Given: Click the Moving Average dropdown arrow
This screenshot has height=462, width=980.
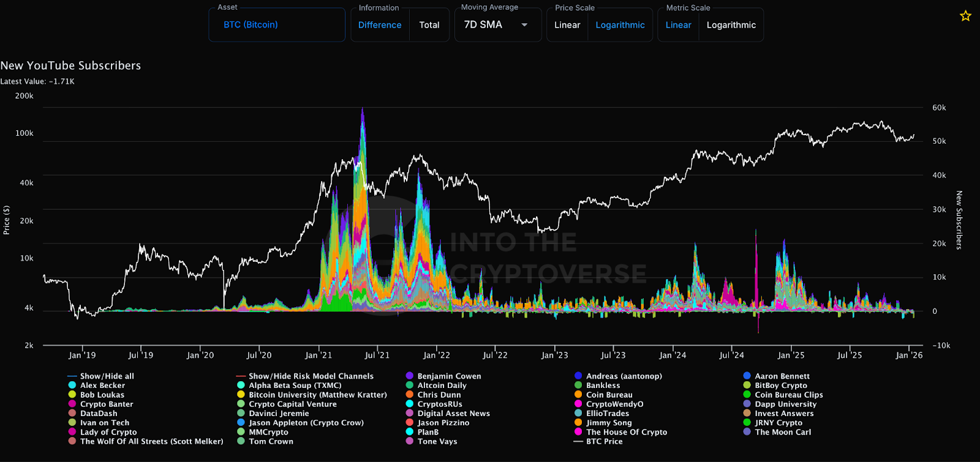Looking at the screenshot, I should pos(524,25).
